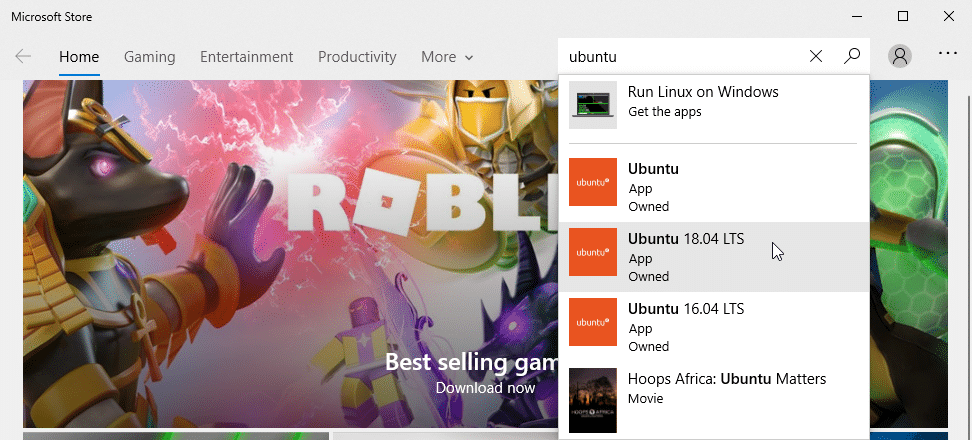Go back with the arrow icon
This screenshot has width=972, height=440.
coord(23,56)
